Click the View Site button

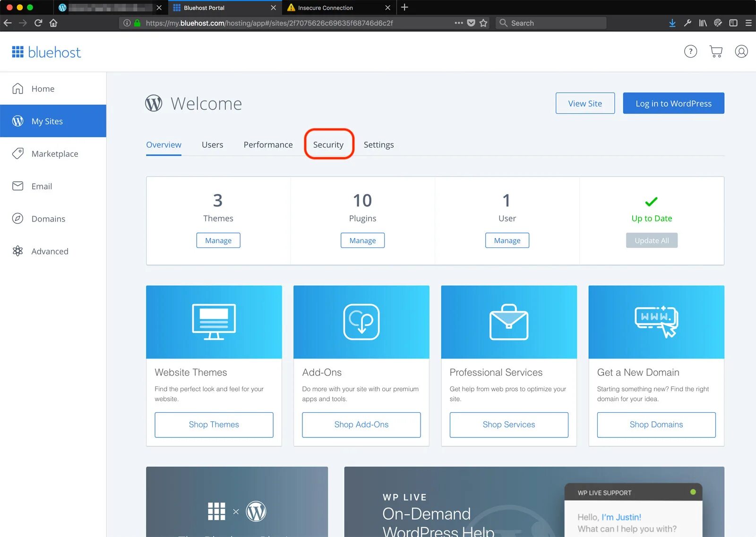click(x=585, y=103)
